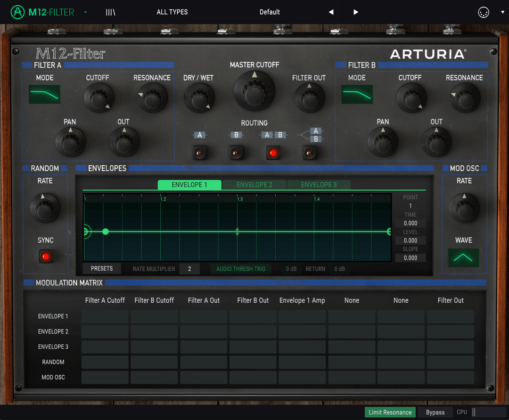Select serial A to B routing button
Viewport: 509px width, 420px height.
click(273, 153)
